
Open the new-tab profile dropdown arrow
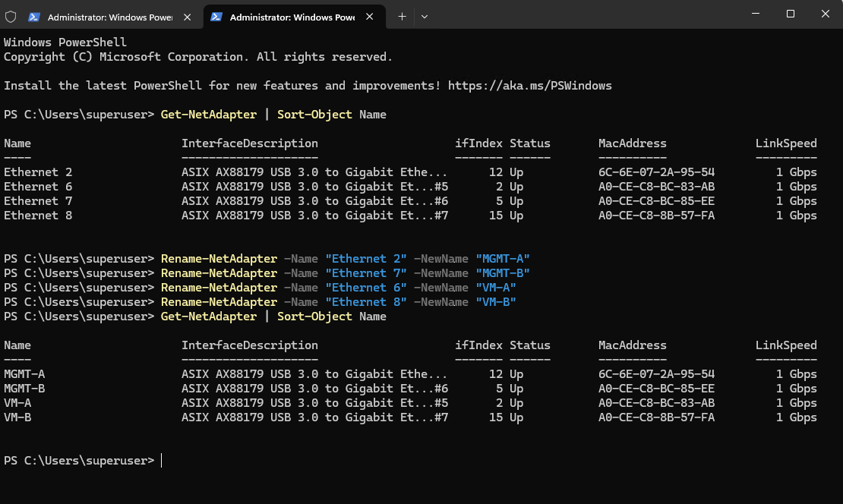pyautogui.click(x=425, y=17)
